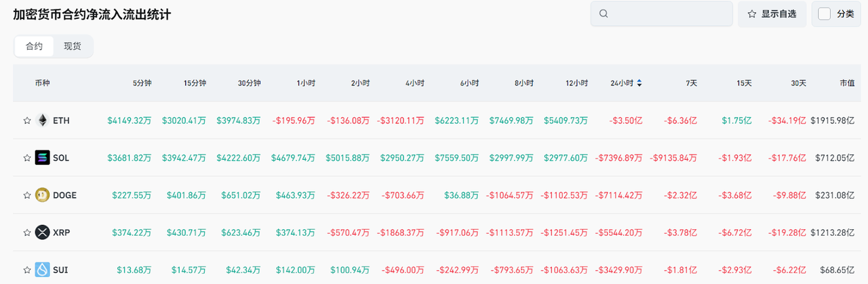Select ETH 15-day value $1.75亿
This screenshot has width=868, height=284.
tap(738, 121)
